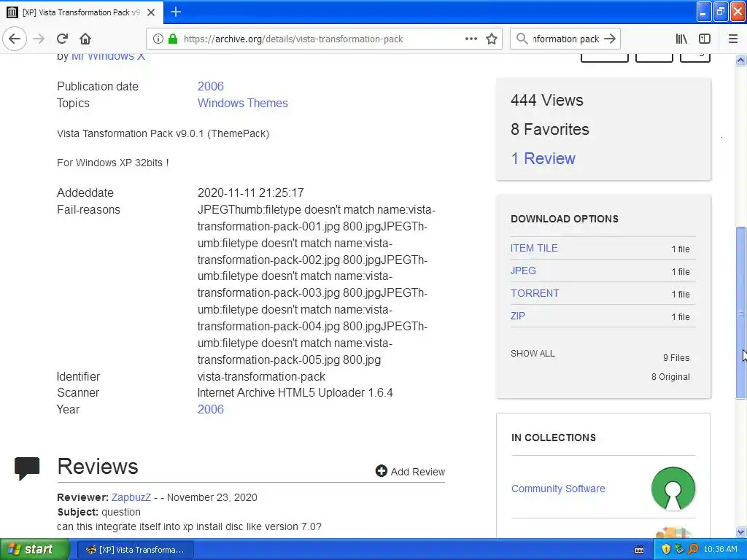
Task: Click the Addeddate value 2020-11-11 21:25:17
Action: click(251, 192)
